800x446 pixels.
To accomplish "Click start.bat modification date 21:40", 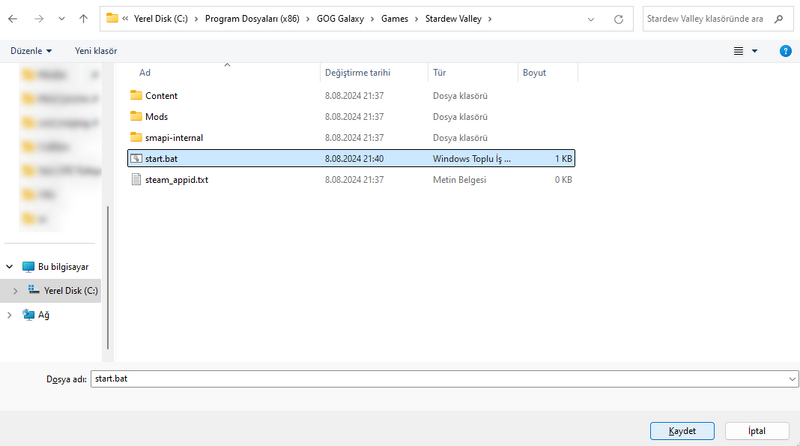I will (354, 159).
